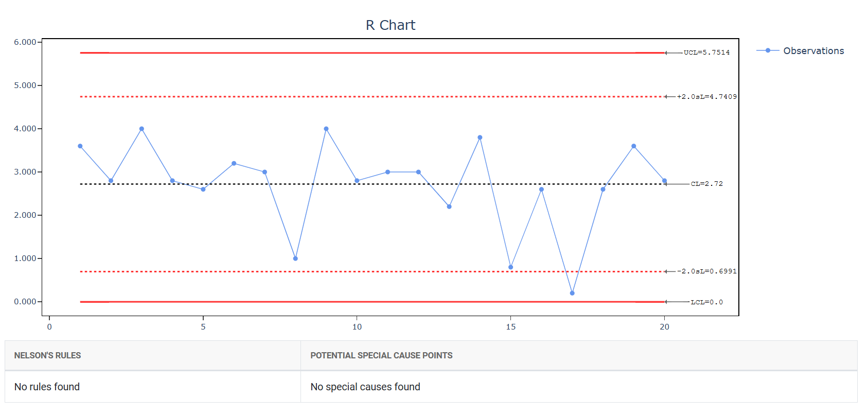Click the data point at observation 3
868x415 pixels.
(141, 129)
